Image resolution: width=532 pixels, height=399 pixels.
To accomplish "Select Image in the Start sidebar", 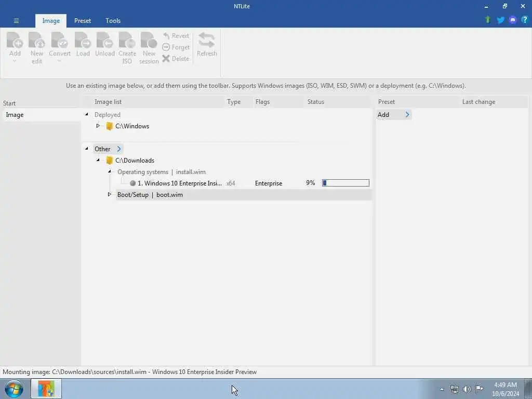I will click(x=41, y=115).
